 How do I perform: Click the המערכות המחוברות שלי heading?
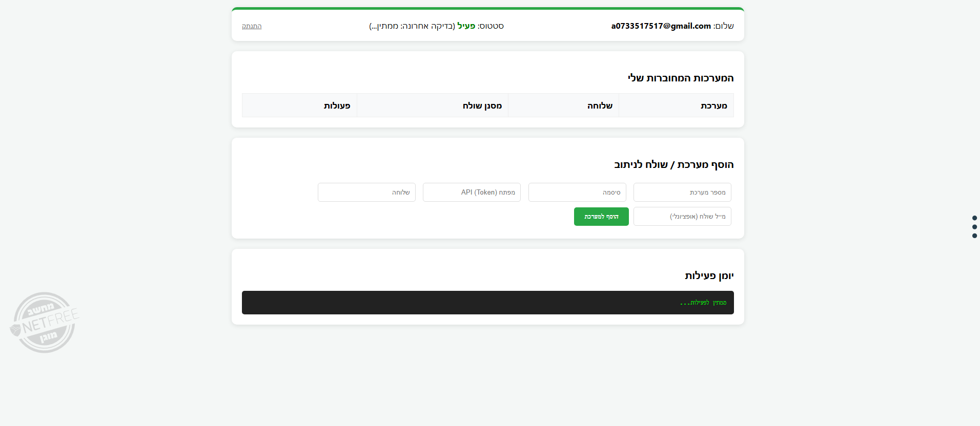680,78
